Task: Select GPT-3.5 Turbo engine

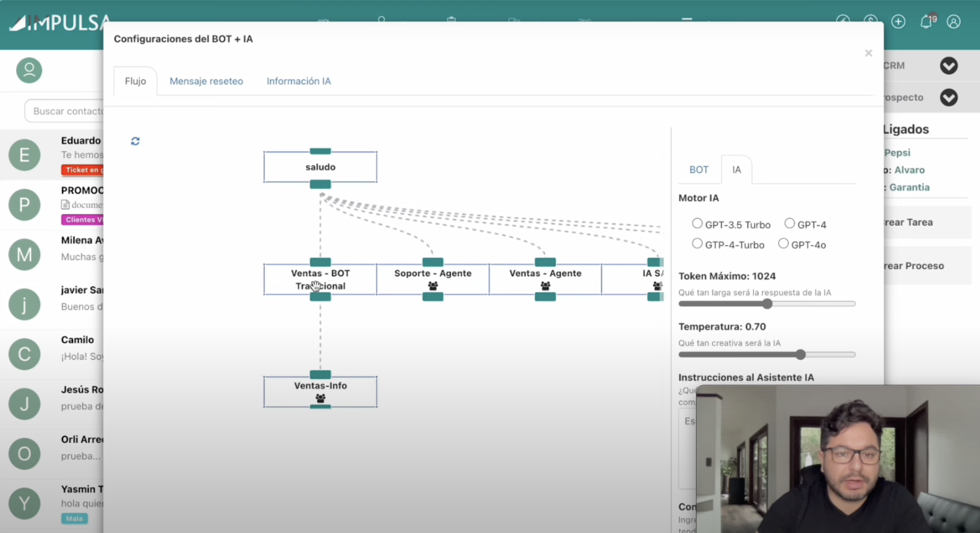Action: coord(697,223)
